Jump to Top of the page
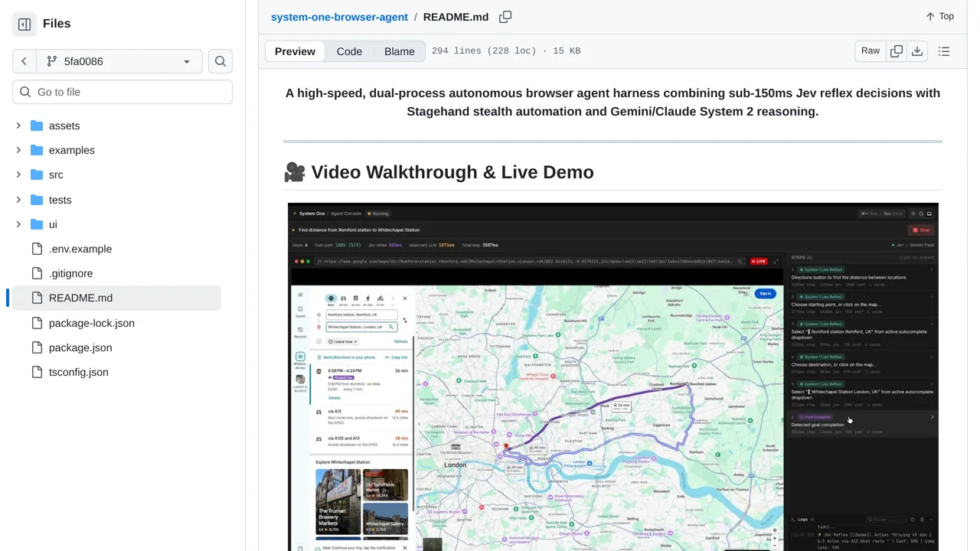 [939, 16]
